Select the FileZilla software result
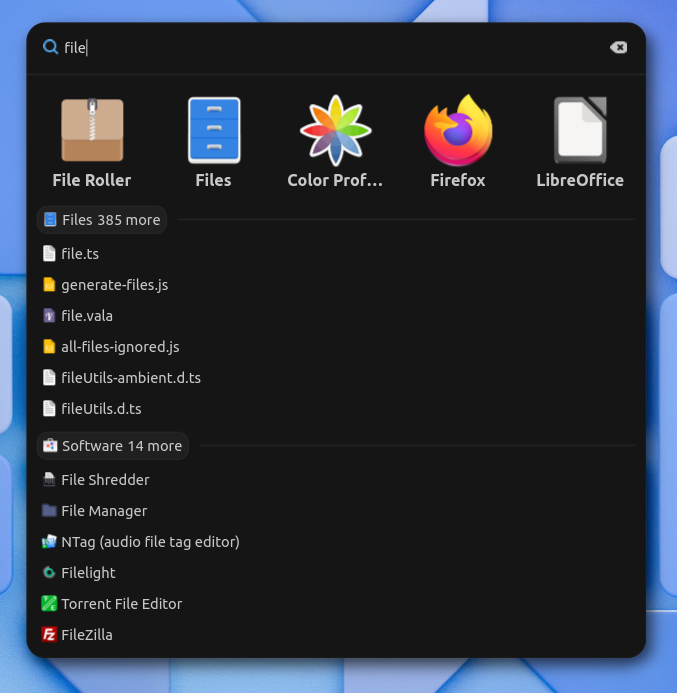The width and height of the screenshot is (677, 693). tap(336, 634)
